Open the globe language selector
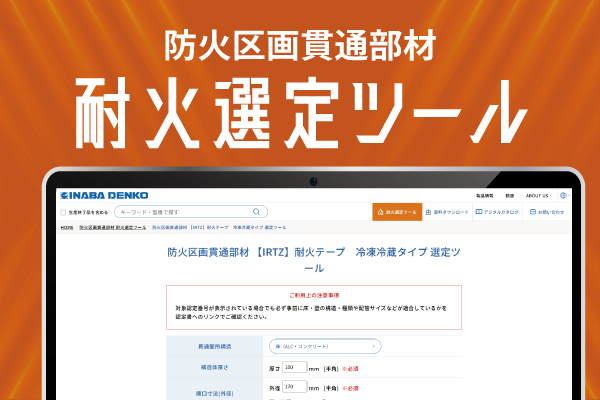 (x=564, y=196)
